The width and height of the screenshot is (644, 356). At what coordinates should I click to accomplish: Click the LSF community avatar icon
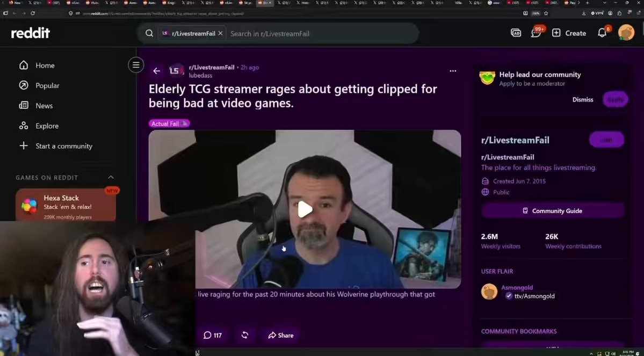coord(176,71)
